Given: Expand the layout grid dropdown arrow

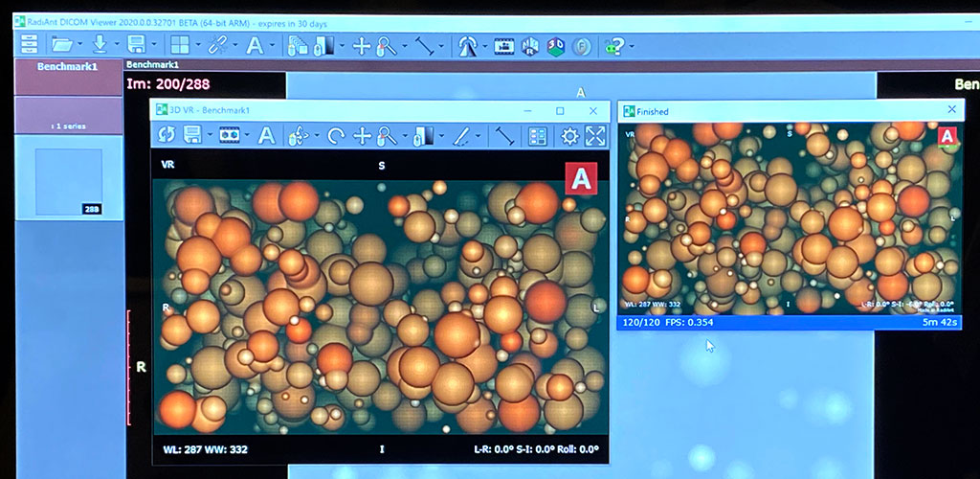Looking at the screenshot, I should [198, 45].
